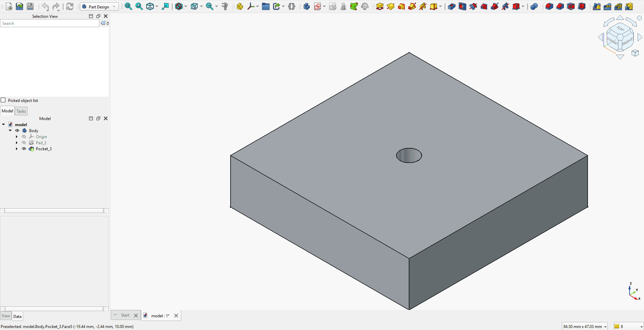Open the draw style dropdown arrow
The height and width of the screenshot is (330, 644).
[186, 6]
